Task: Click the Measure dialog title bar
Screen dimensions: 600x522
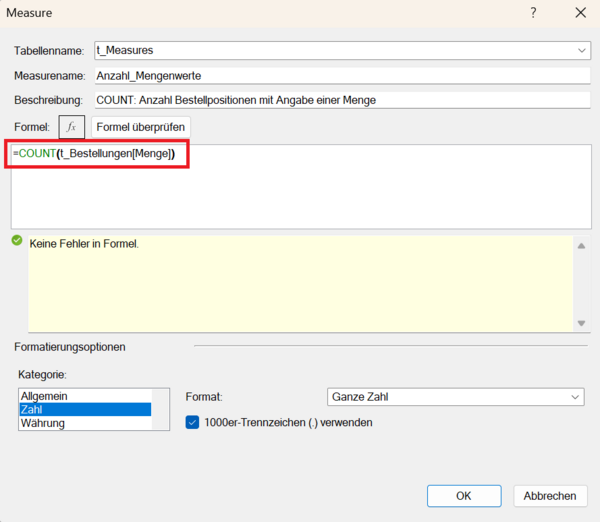Action: click(x=250, y=13)
